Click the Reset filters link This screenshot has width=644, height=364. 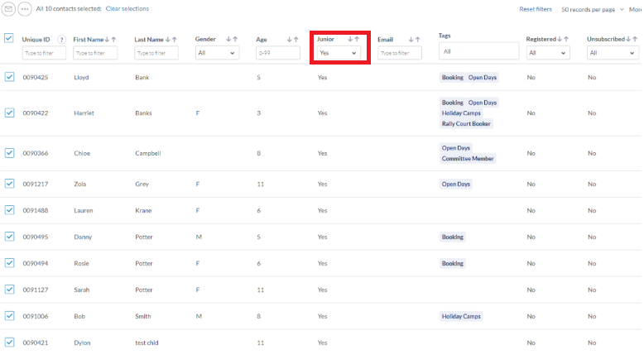point(536,9)
